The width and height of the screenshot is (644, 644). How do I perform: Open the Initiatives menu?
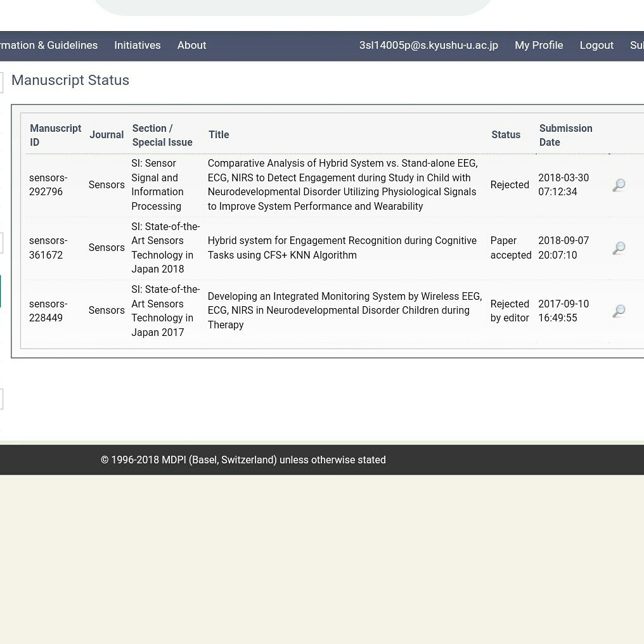(x=138, y=46)
